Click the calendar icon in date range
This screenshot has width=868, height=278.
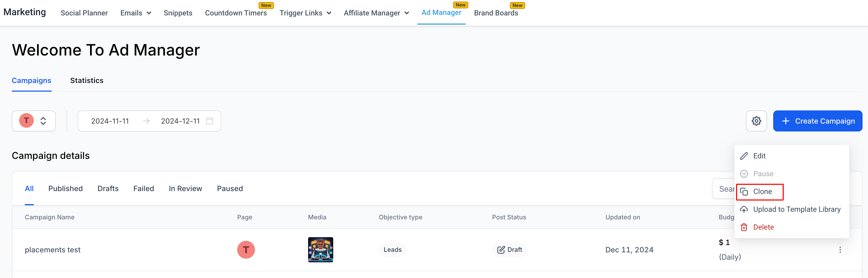[210, 121]
